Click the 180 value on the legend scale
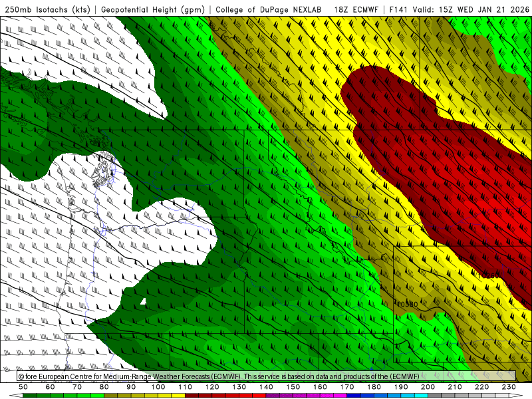 374,387
